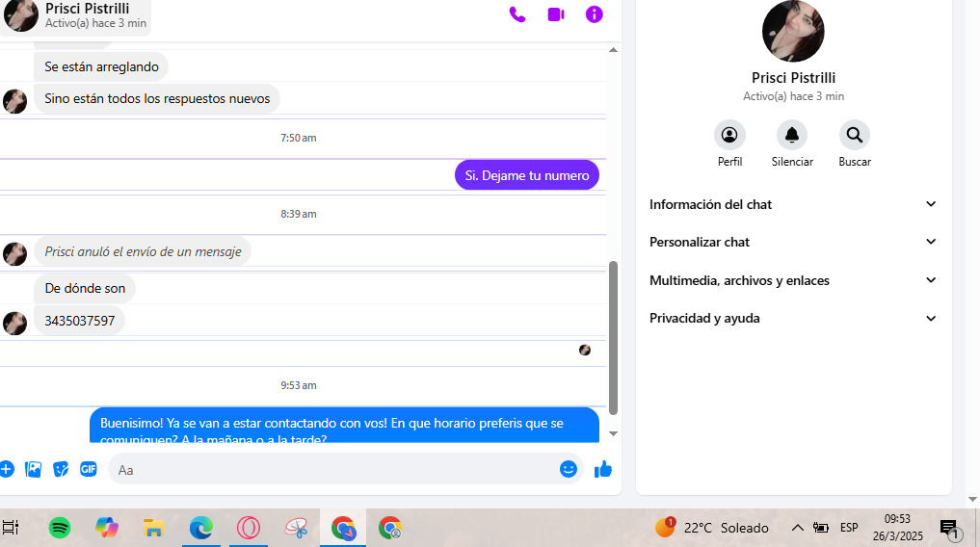Click Prisci Pistrilli's large profile picture
This screenshot has height=547, width=980.
click(793, 31)
